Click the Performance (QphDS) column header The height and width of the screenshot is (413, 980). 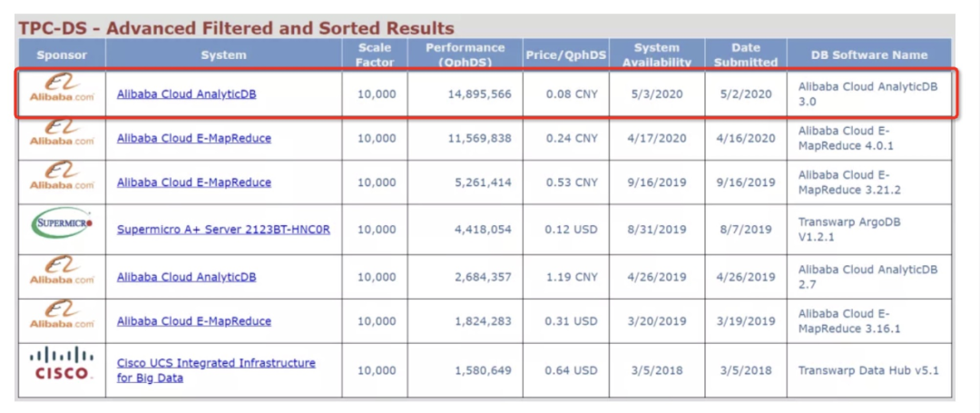point(464,54)
